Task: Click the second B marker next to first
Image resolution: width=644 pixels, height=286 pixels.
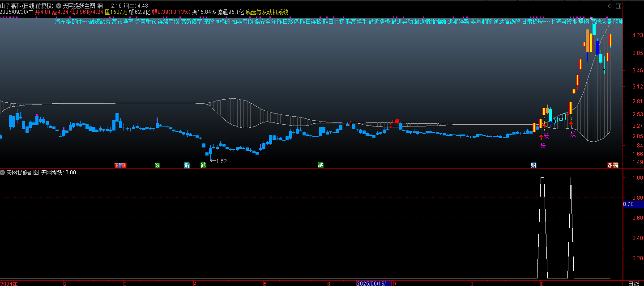Action: [x=124, y=165]
